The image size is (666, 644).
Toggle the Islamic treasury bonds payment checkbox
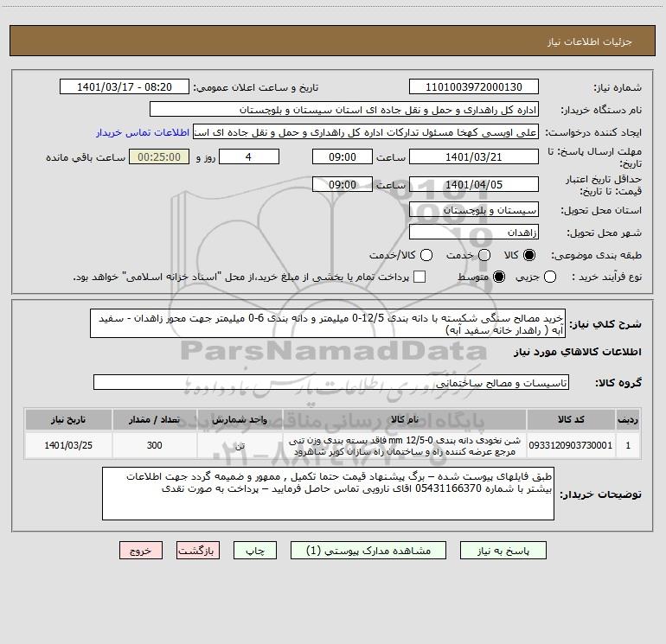tap(419, 277)
